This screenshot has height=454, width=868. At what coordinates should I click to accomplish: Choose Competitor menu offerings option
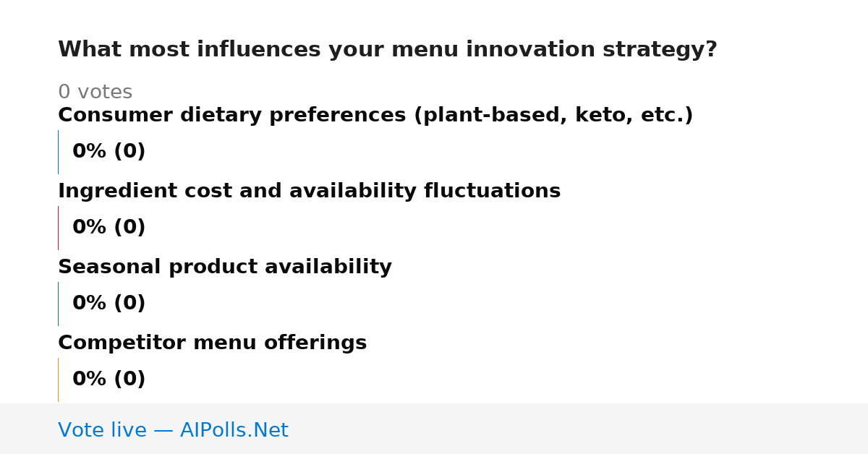[212, 343]
